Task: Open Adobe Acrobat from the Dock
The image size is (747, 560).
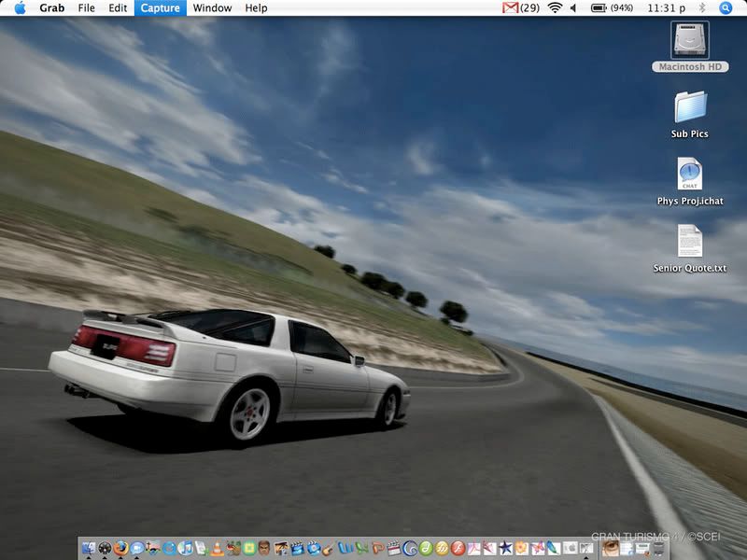Action: (474, 549)
